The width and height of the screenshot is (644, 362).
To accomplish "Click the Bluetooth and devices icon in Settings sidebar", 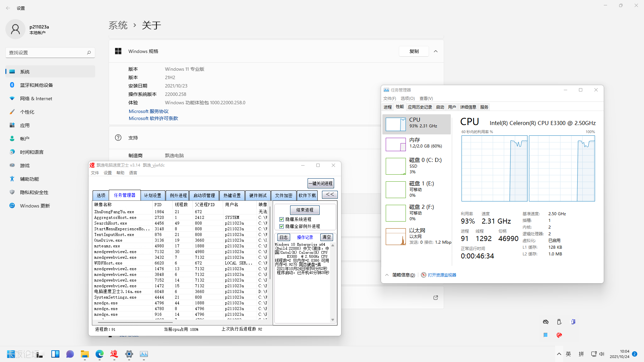I will coord(12,85).
